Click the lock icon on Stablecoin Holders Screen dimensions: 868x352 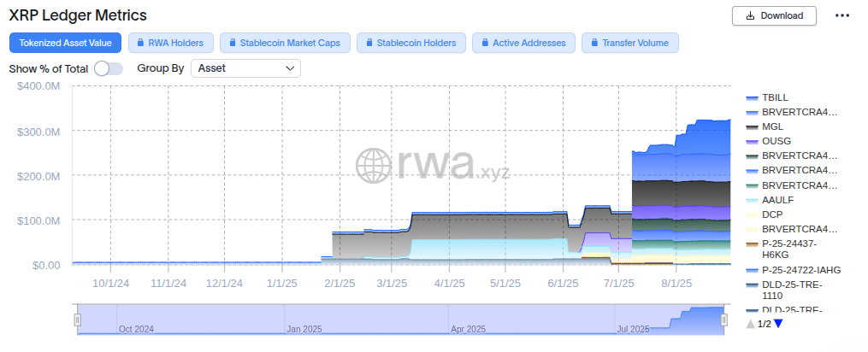pyautogui.click(x=369, y=43)
